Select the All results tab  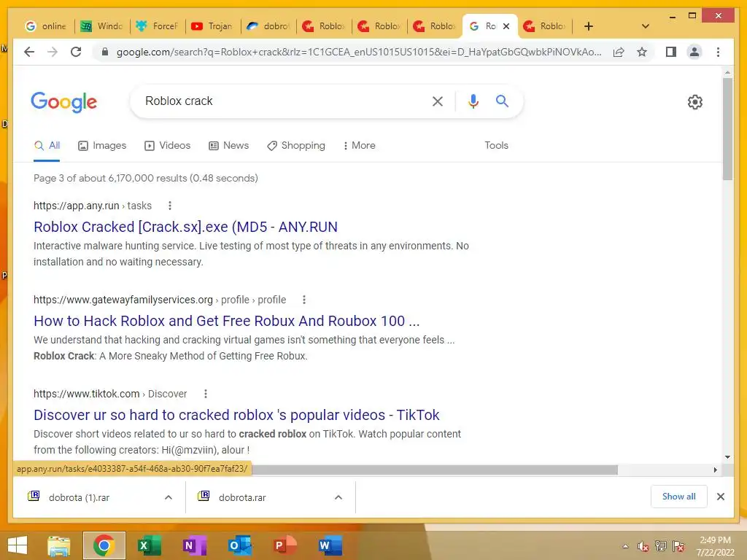[x=47, y=145]
